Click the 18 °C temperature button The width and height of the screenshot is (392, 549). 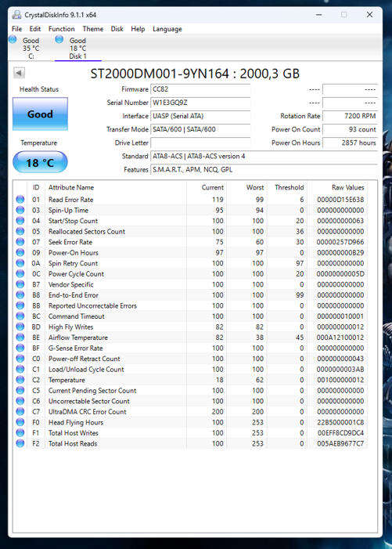[x=40, y=162]
